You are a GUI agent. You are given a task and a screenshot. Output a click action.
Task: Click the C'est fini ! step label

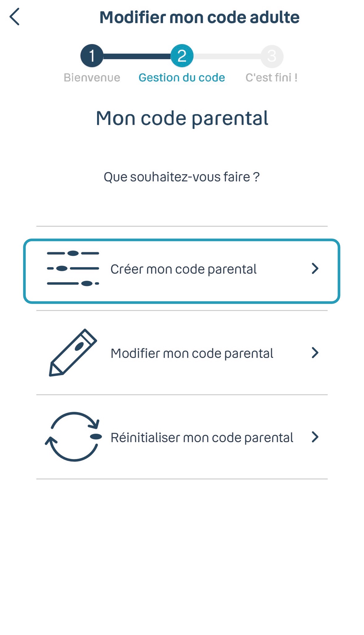(271, 78)
